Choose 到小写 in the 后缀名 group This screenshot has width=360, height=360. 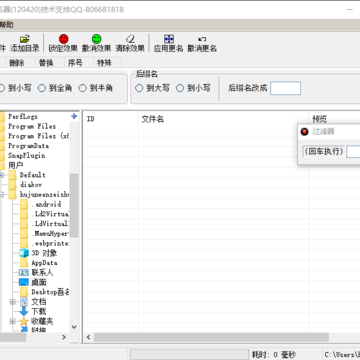(180, 88)
